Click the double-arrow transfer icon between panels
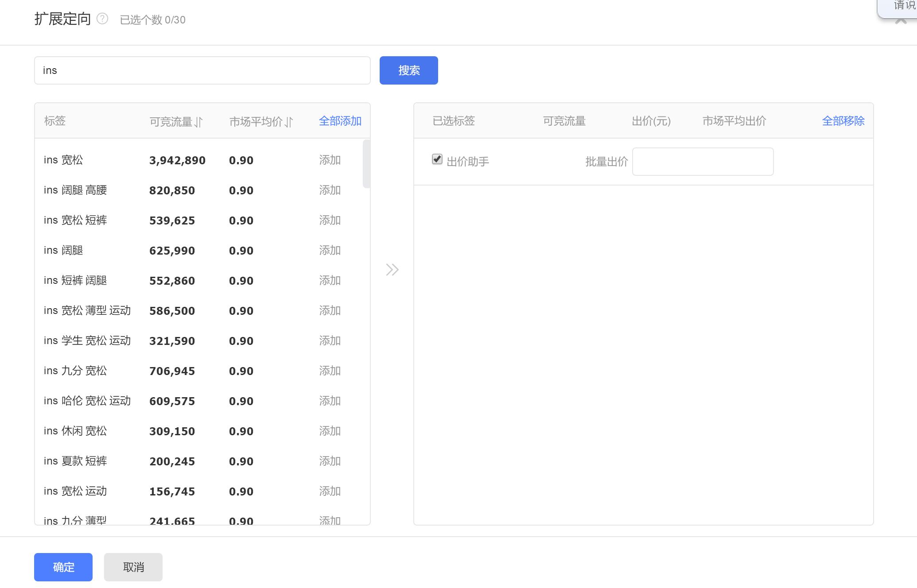This screenshot has height=588, width=917. 392,269
